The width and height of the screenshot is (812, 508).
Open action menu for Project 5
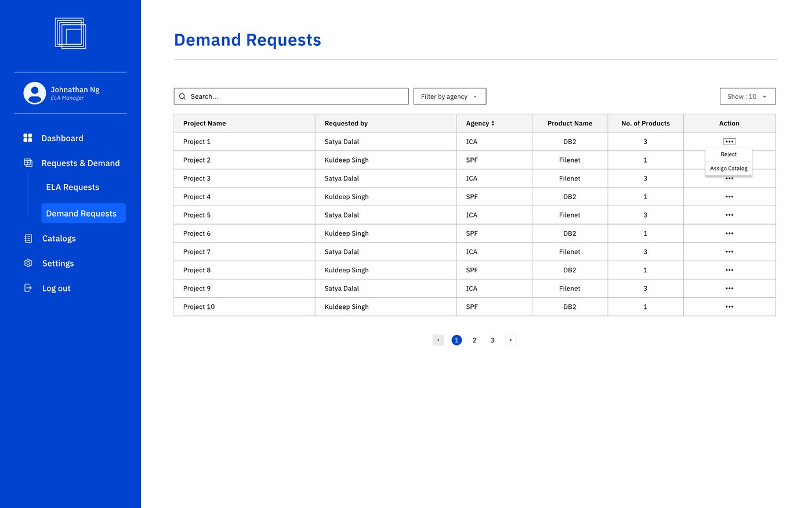tap(729, 215)
